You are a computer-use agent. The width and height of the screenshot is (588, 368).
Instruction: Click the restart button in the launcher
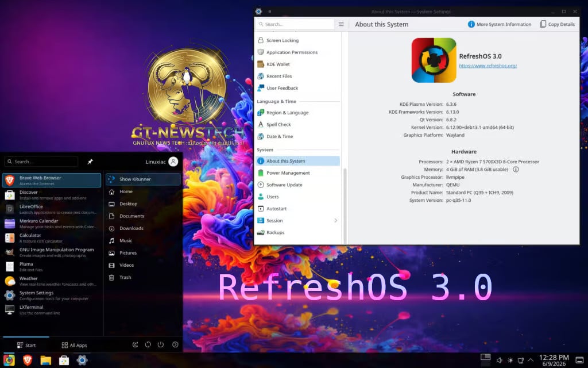point(148,345)
